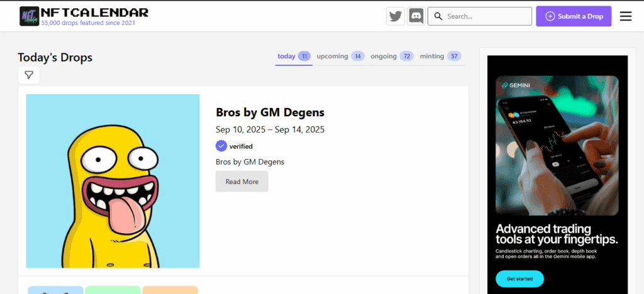Click the funnel filter icon

[x=29, y=75]
